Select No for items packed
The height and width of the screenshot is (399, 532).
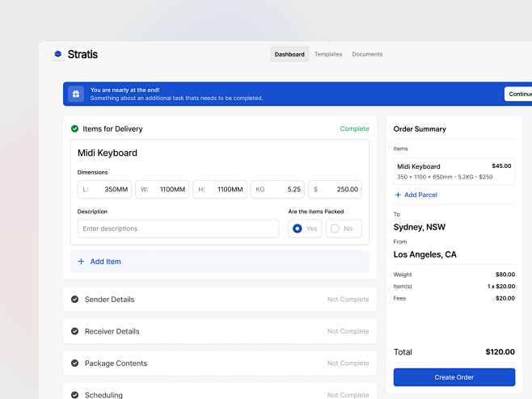tap(343, 229)
